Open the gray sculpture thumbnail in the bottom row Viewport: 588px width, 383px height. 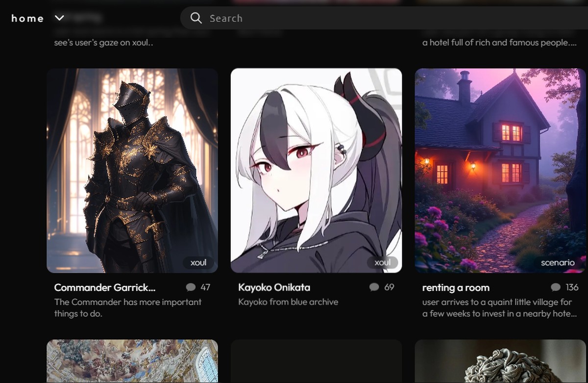(x=500, y=361)
